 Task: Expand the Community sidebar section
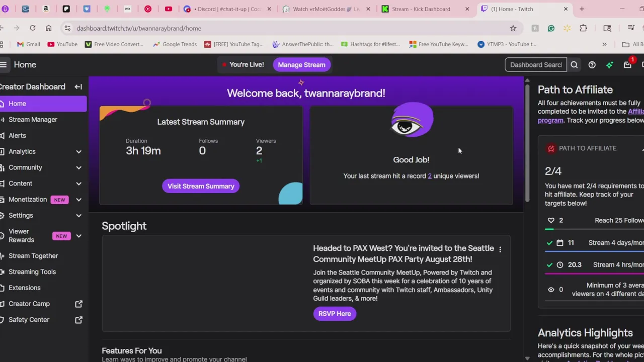pos(78,167)
